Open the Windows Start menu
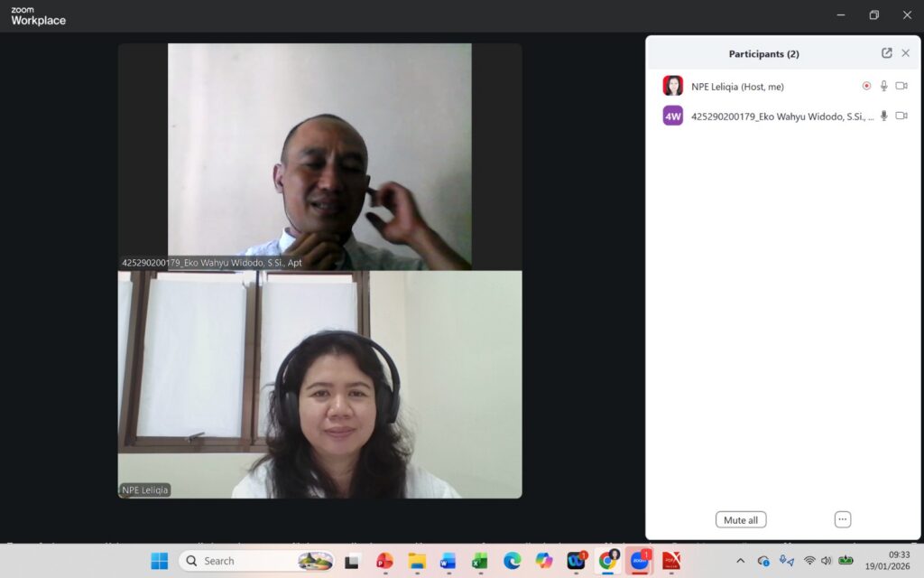 click(x=159, y=561)
